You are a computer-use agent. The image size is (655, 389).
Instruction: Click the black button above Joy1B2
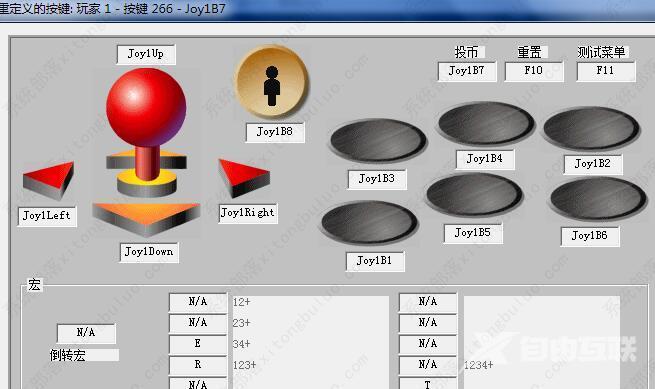[x=592, y=128]
